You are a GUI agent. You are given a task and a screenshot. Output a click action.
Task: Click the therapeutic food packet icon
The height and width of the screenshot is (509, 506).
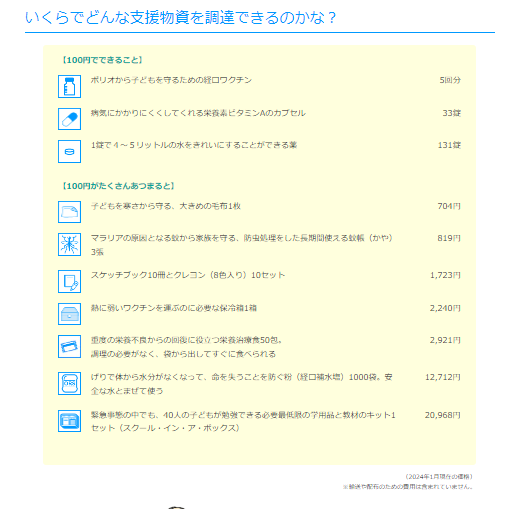[69, 346]
